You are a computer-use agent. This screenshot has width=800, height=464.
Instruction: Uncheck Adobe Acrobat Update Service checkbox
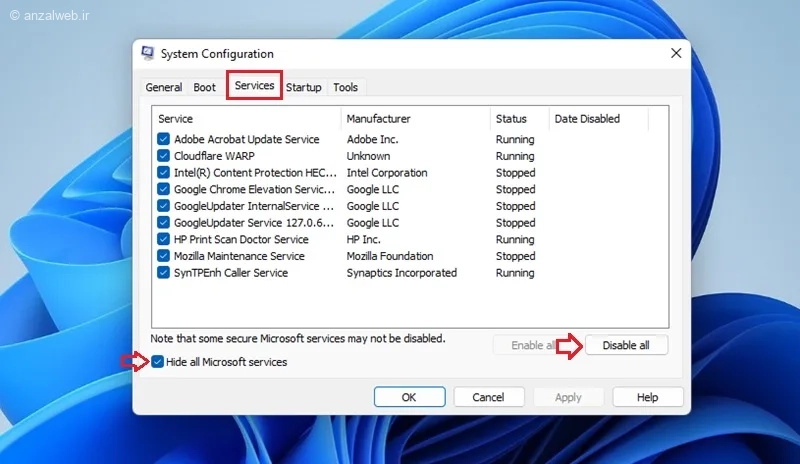click(163, 139)
